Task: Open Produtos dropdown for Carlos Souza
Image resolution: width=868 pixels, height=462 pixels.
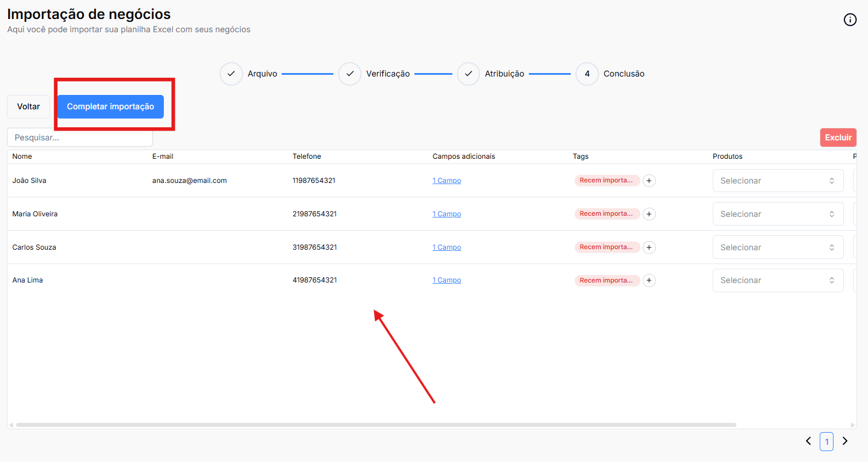Action: (778, 247)
